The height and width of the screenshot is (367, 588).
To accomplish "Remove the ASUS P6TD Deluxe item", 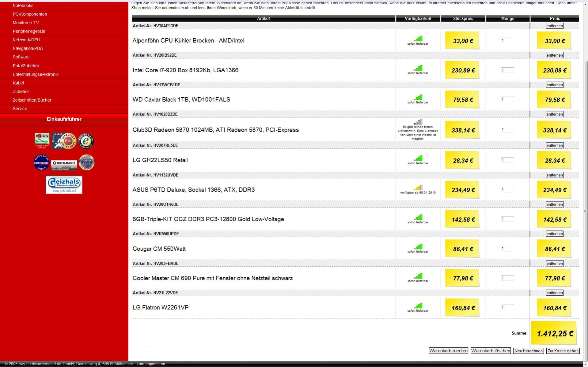I will (x=555, y=175).
